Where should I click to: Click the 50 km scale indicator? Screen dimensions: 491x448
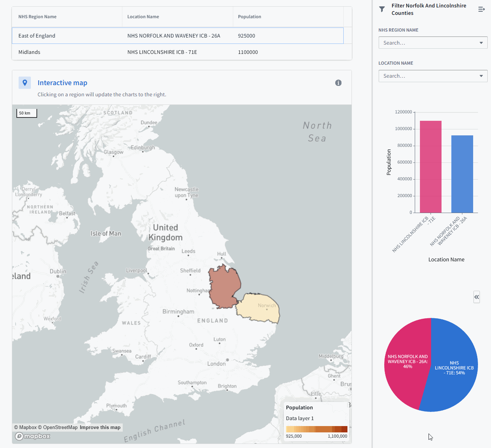(x=26, y=113)
